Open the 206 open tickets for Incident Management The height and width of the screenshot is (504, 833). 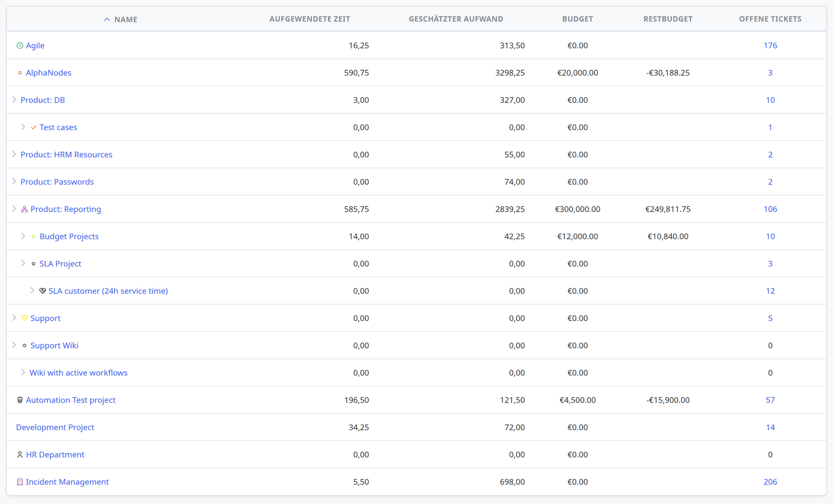tap(770, 482)
